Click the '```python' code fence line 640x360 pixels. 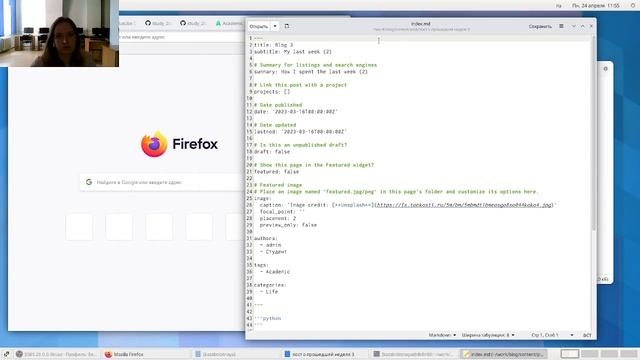coord(267,318)
